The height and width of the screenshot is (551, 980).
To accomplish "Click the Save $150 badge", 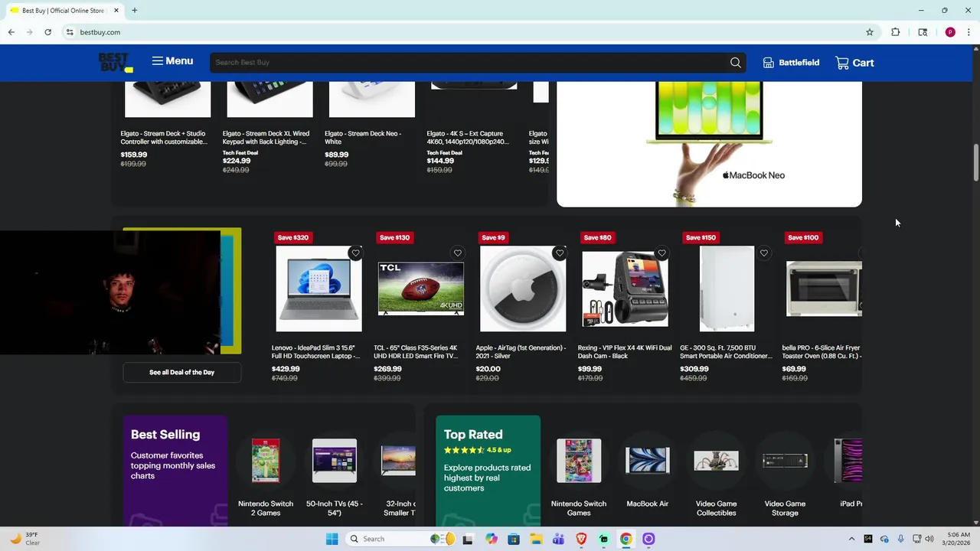I will pos(701,237).
